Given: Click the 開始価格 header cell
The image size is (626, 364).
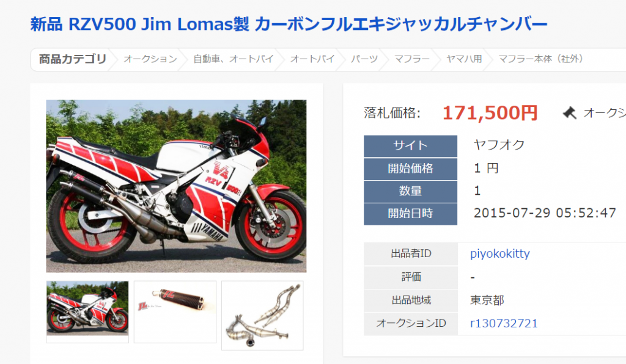Looking at the screenshot, I should (410, 169).
